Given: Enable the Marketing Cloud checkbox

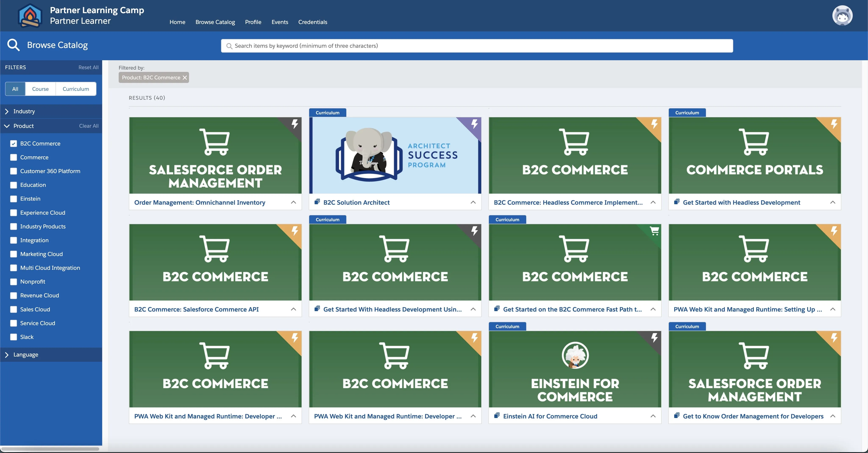Looking at the screenshot, I should [x=14, y=254].
